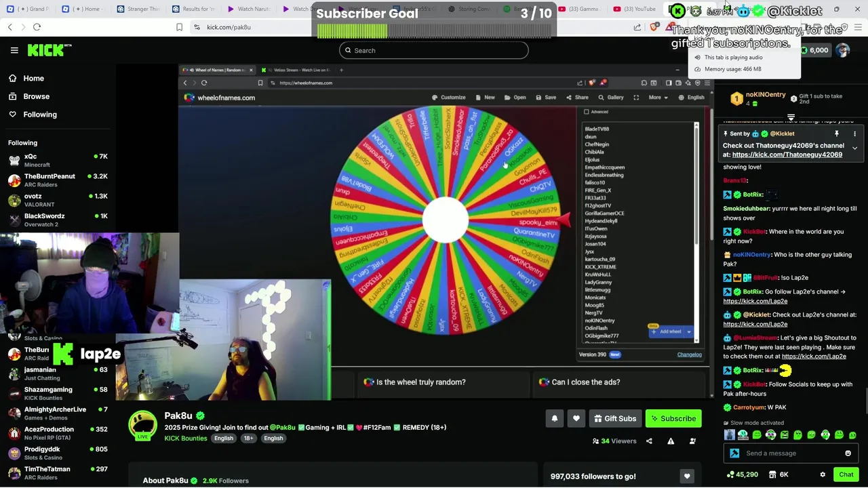
Task: Click Customize on the wheel page
Action: click(x=448, y=98)
